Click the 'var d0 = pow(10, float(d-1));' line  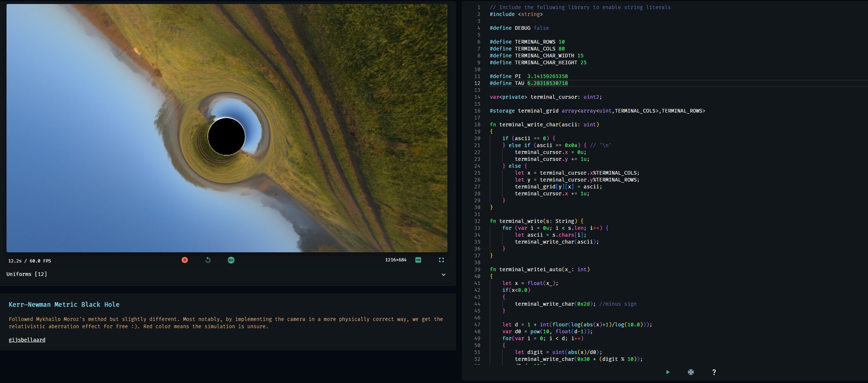[548, 332]
